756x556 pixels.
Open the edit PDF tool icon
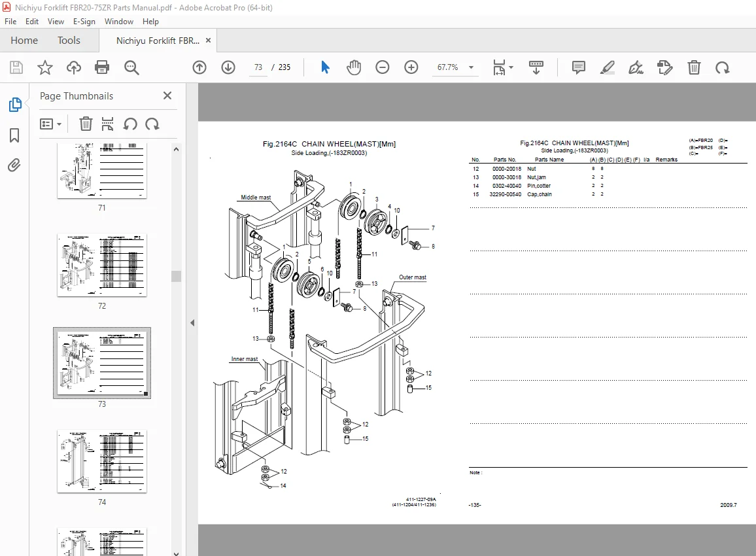point(665,67)
